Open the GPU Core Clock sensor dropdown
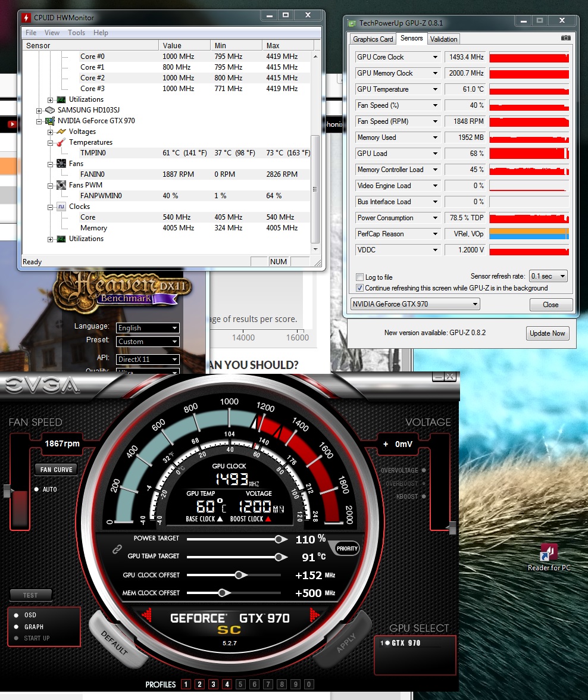 click(x=435, y=57)
